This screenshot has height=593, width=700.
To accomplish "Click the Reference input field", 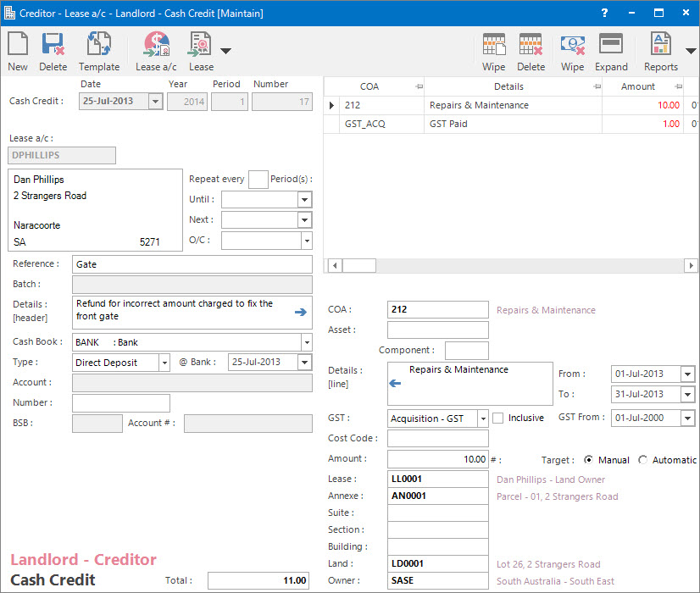I will tap(192, 264).
